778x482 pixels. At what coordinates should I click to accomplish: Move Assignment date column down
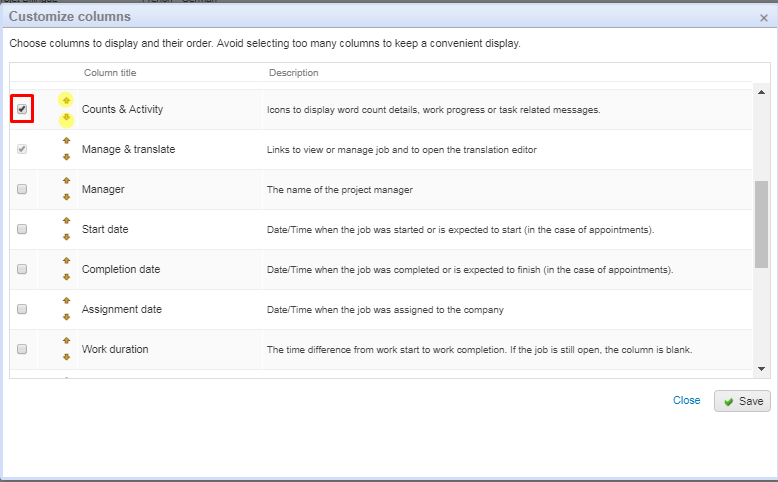pos(66,317)
